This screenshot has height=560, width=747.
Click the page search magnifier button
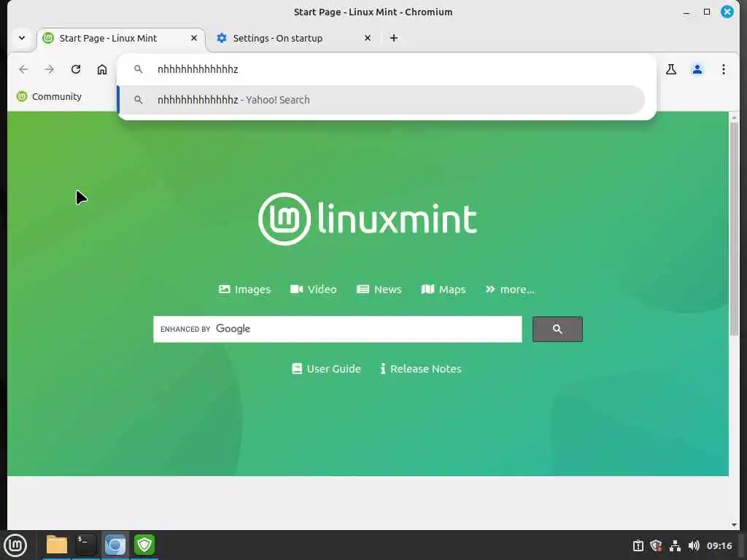557,329
